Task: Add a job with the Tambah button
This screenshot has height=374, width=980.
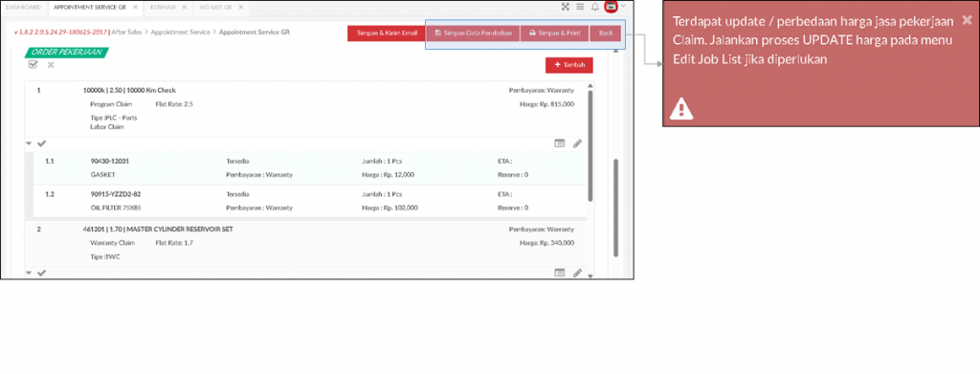Action: [x=568, y=65]
